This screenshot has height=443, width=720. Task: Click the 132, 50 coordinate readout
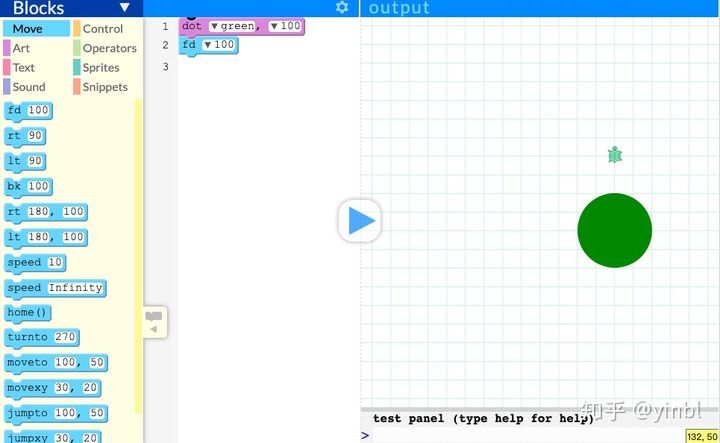click(x=702, y=437)
